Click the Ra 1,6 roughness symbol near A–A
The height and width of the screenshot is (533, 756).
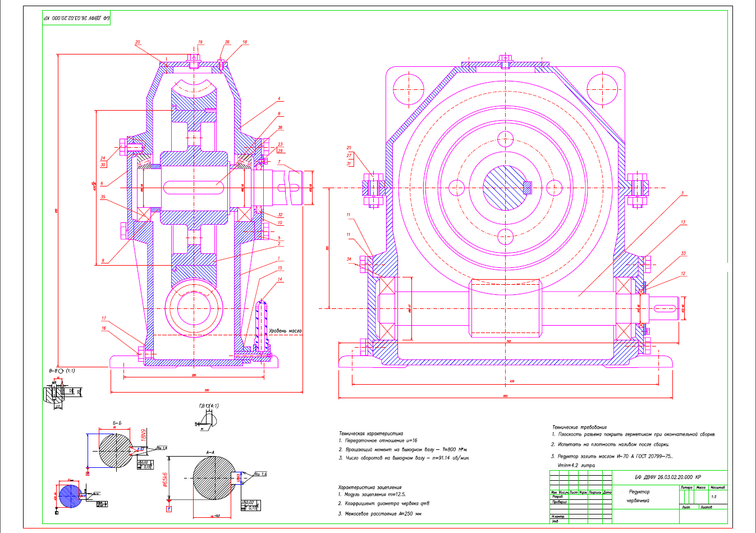(260, 475)
